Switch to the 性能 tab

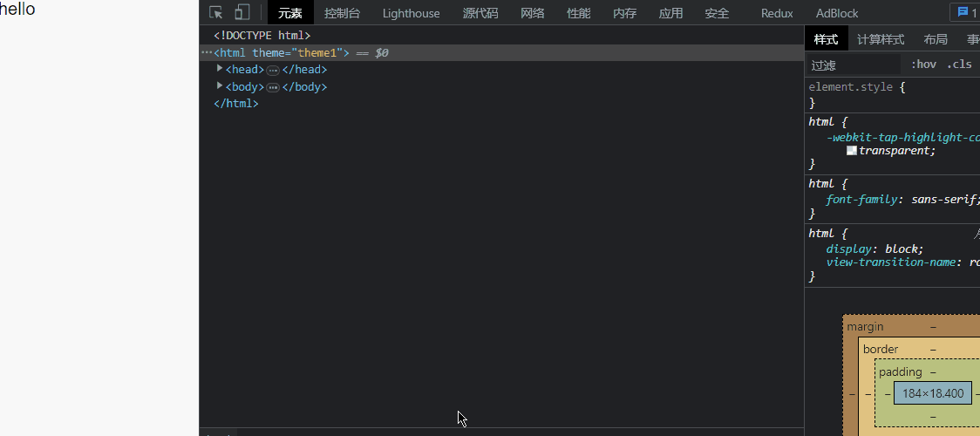click(579, 13)
